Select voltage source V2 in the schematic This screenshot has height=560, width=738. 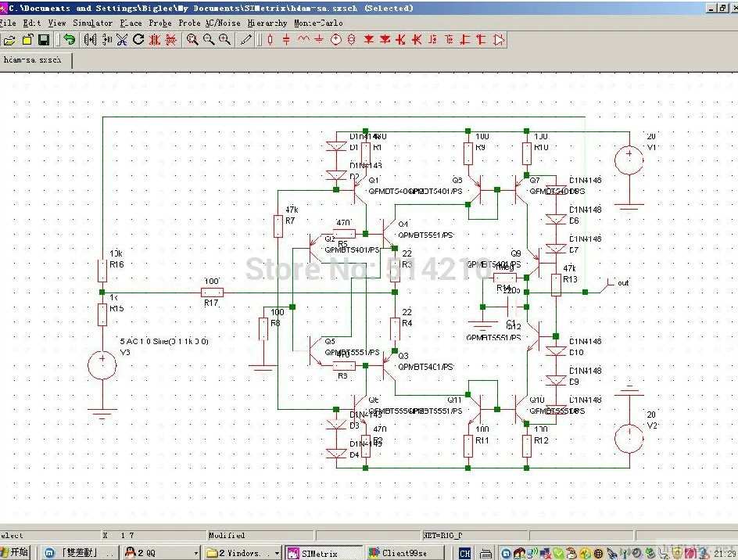tap(629, 439)
